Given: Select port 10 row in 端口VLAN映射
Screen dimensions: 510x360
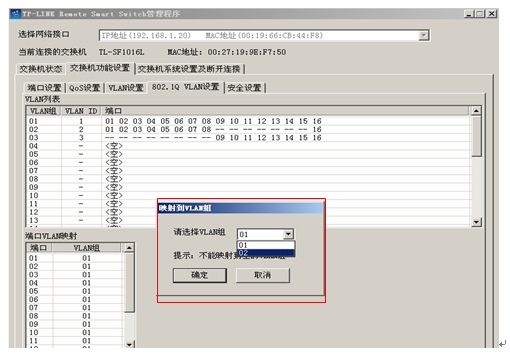Looking at the screenshot, I should coord(75,332).
